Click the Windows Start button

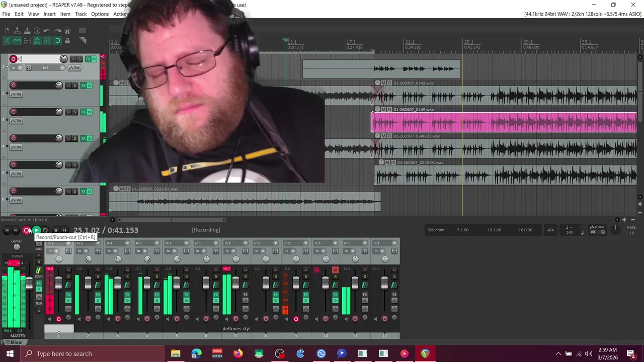tap(10, 353)
